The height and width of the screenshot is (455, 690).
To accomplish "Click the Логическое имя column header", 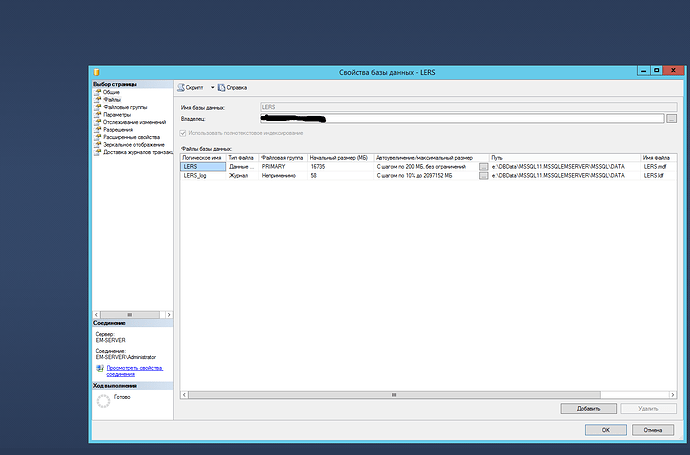I will (203, 158).
